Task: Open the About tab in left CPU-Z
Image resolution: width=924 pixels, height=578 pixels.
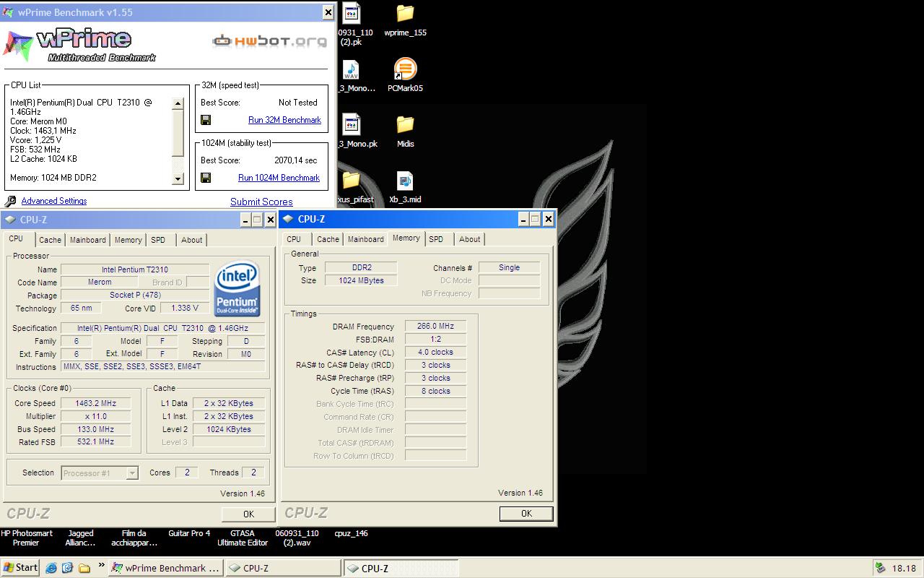Action: pyautogui.click(x=191, y=240)
